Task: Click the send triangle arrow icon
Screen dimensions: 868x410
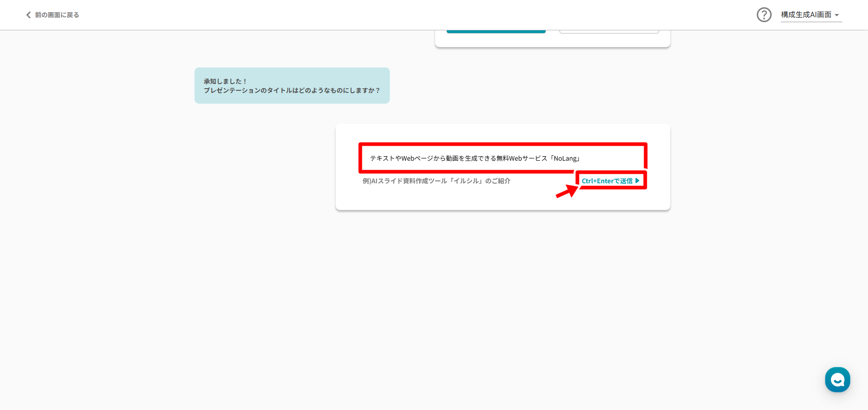Action: (x=637, y=181)
